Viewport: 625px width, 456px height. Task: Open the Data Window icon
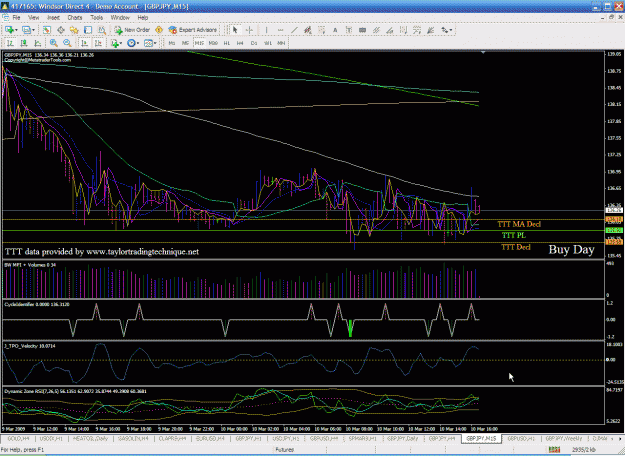click(61, 30)
